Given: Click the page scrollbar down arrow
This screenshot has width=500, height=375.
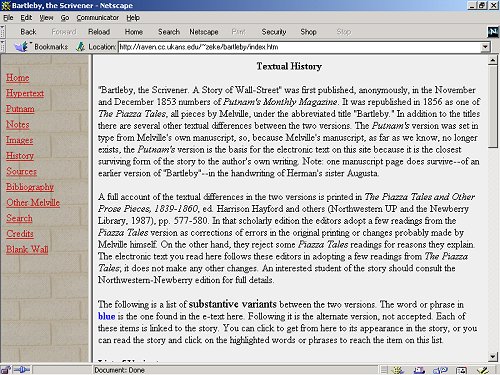Looking at the screenshot, I should (x=493, y=357).
